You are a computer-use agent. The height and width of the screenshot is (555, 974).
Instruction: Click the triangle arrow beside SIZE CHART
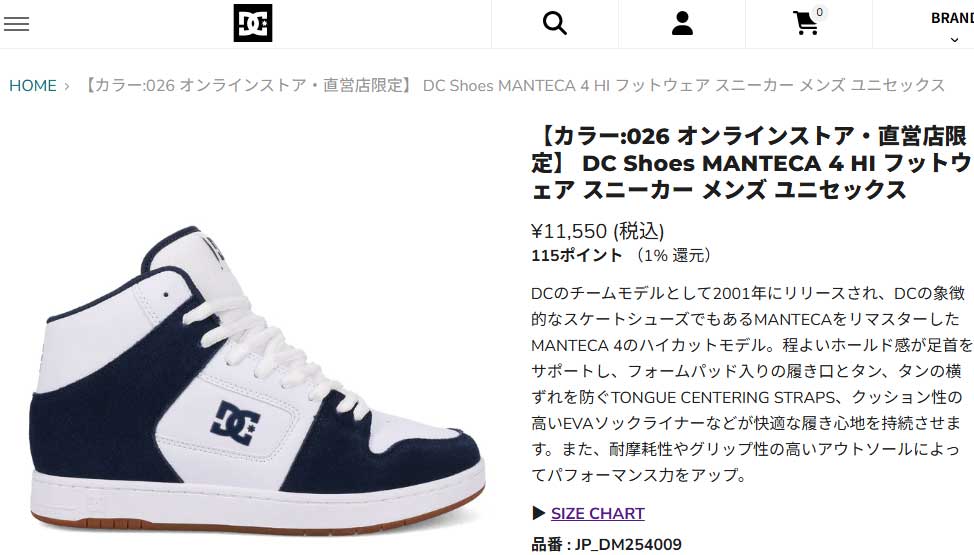pyautogui.click(x=539, y=513)
